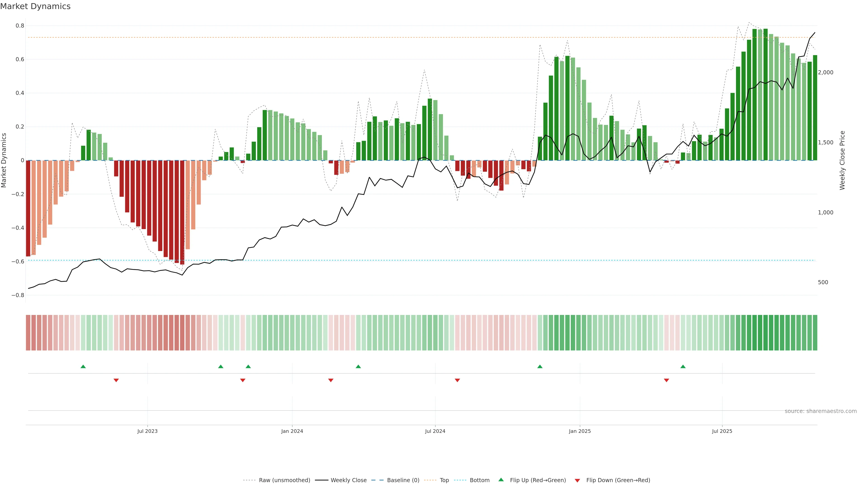Toggle the Top legend entry
868x488 pixels.
point(444,480)
